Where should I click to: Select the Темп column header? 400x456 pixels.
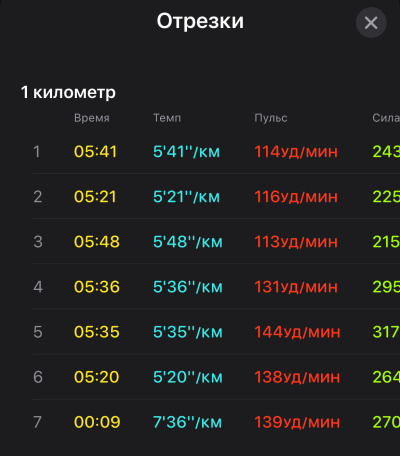click(x=167, y=118)
